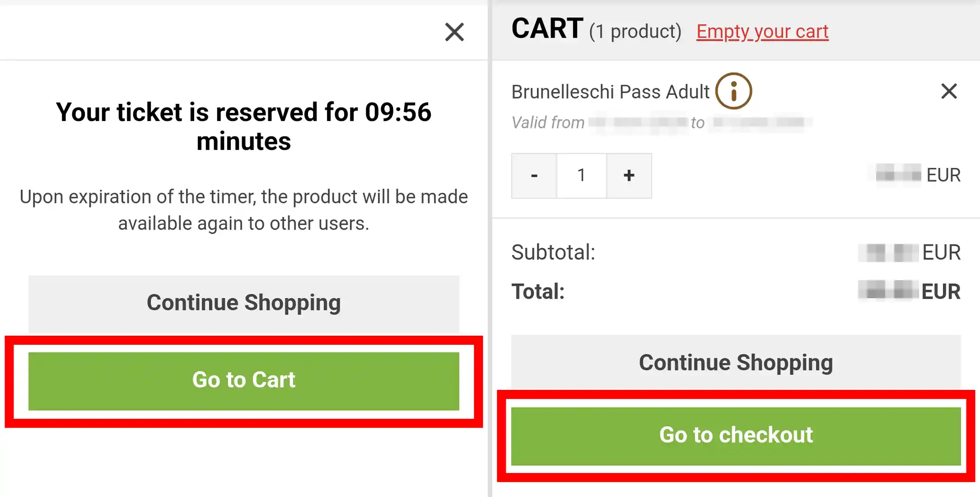Click the (1 product) count text
The width and height of the screenshot is (980, 497).
[635, 32]
